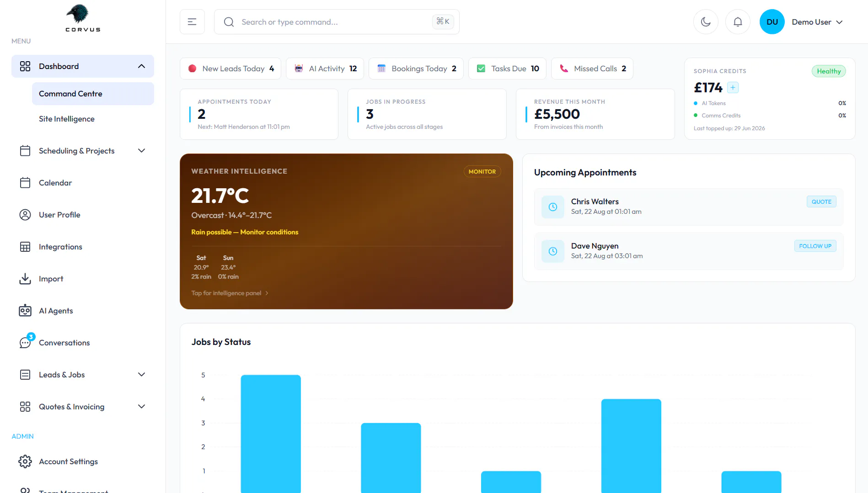Click the Account Settings gear icon

tap(25, 461)
